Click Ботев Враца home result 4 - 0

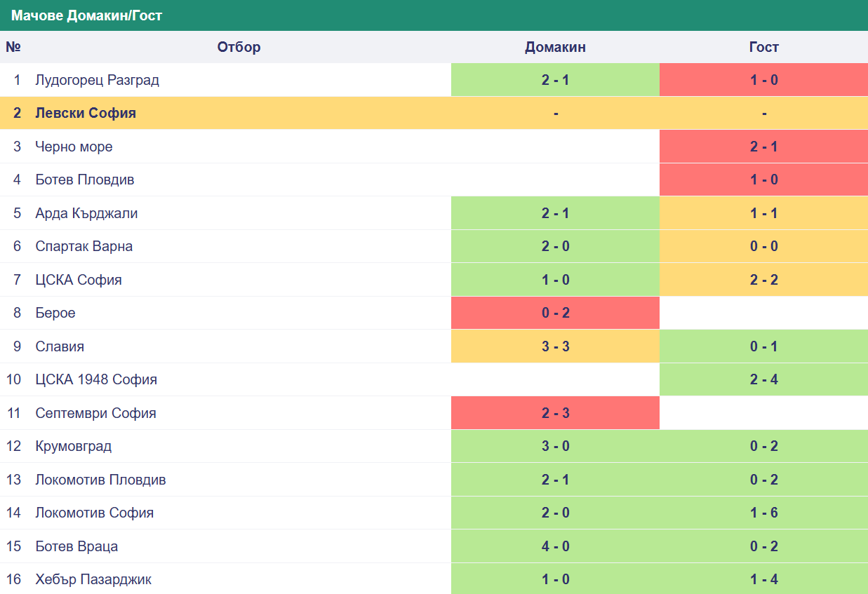click(x=555, y=546)
